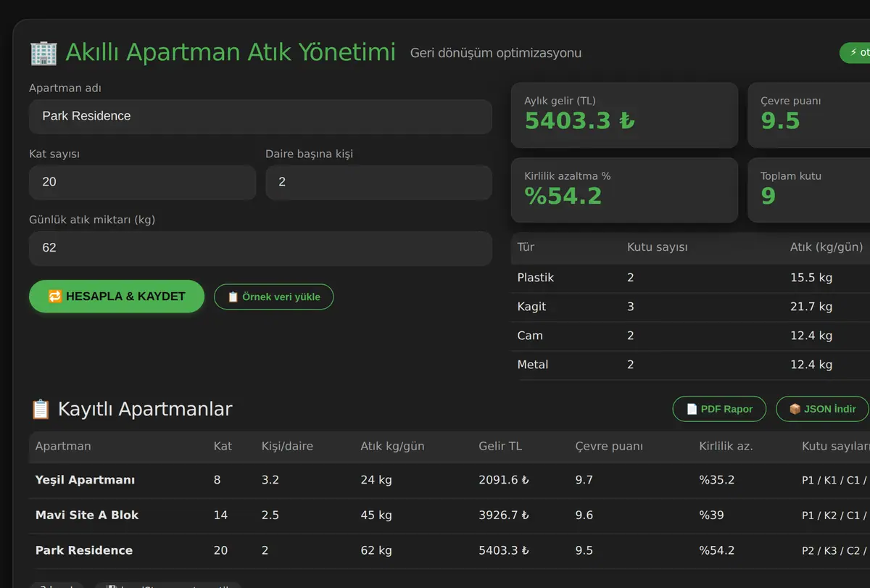Click the Kat column header

pyautogui.click(x=223, y=446)
